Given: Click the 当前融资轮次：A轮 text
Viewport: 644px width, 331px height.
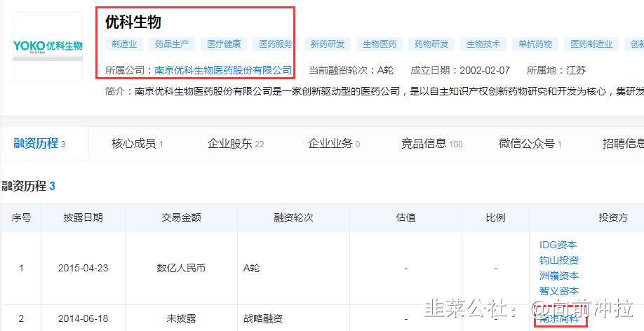Looking at the screenshot, I should click(351, 70).
